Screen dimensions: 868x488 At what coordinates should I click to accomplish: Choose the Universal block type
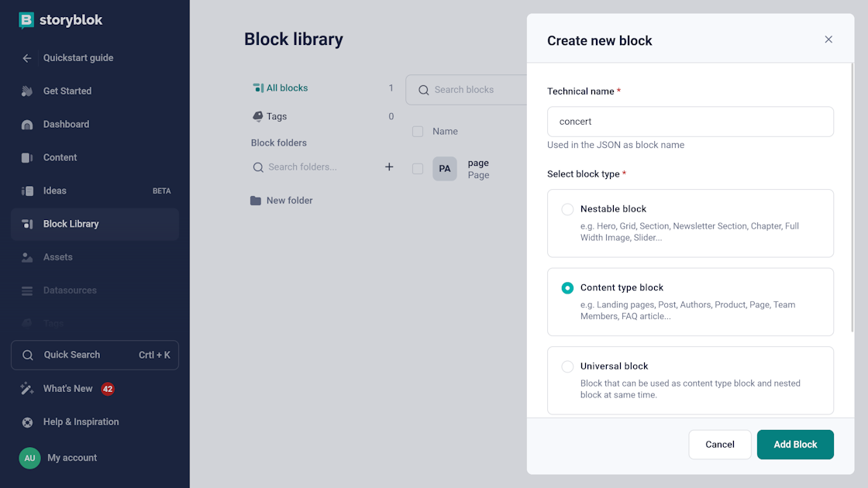[567, 366]
